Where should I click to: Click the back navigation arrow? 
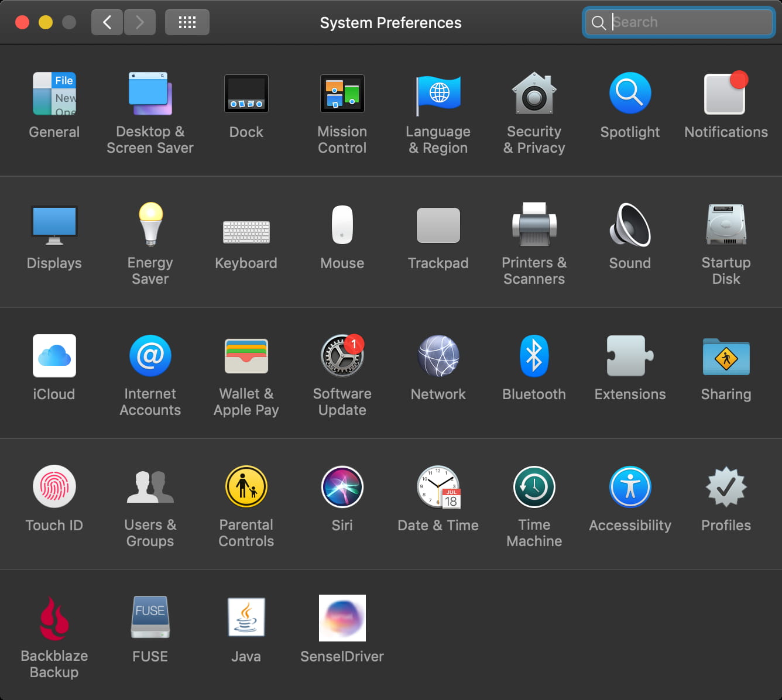coord(107,22)
